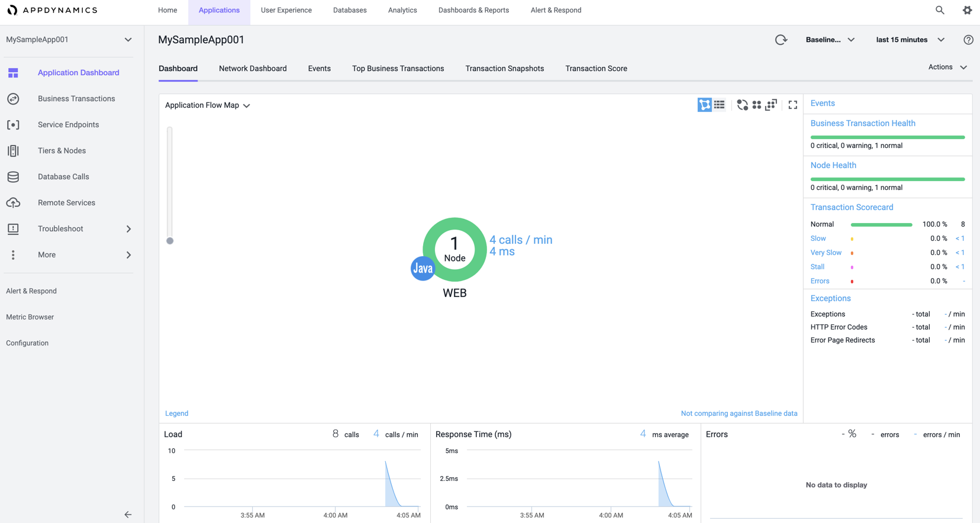Viewport: 980px width, 523px height.
Task: Apply grid layout to flow map nodes
Action: coord(756,105)
